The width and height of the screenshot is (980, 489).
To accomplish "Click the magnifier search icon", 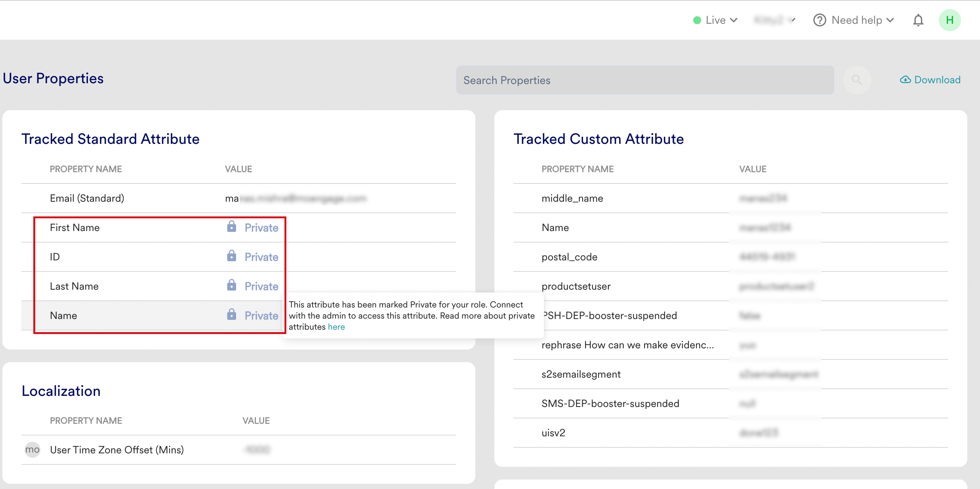I will 856,80.
